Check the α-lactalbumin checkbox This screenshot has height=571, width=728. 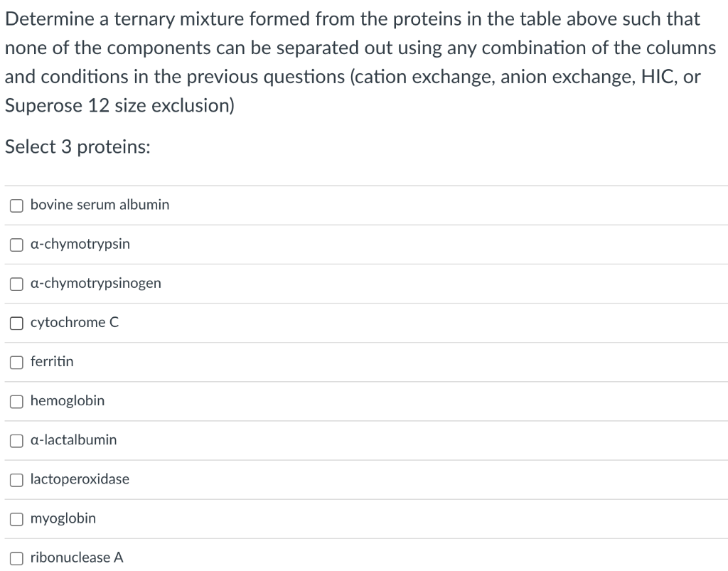(x=15, y=439)
